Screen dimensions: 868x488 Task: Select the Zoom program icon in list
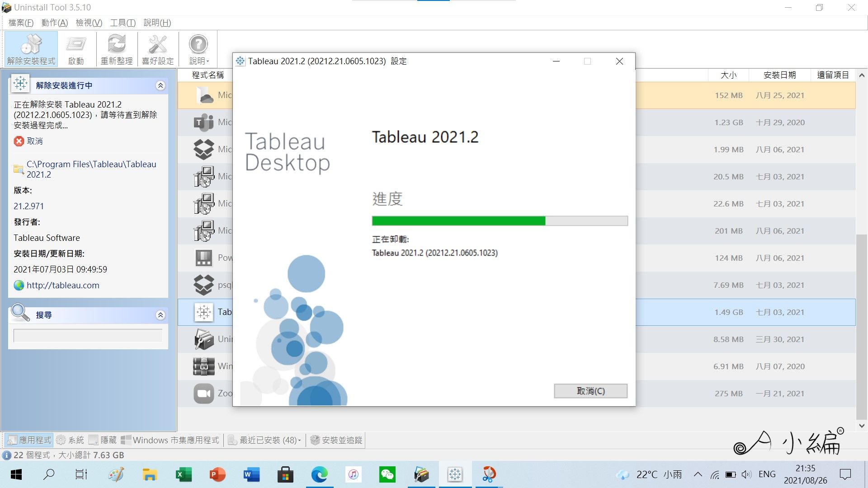pos(204,394)
